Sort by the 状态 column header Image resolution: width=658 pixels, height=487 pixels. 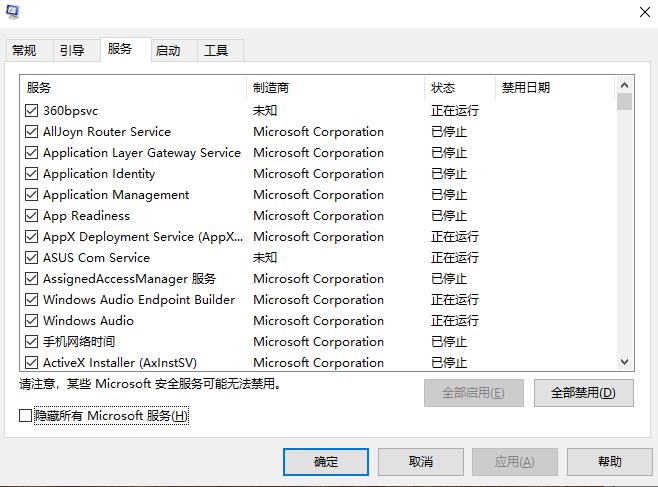pyautogui.click(x=460, y=88)
